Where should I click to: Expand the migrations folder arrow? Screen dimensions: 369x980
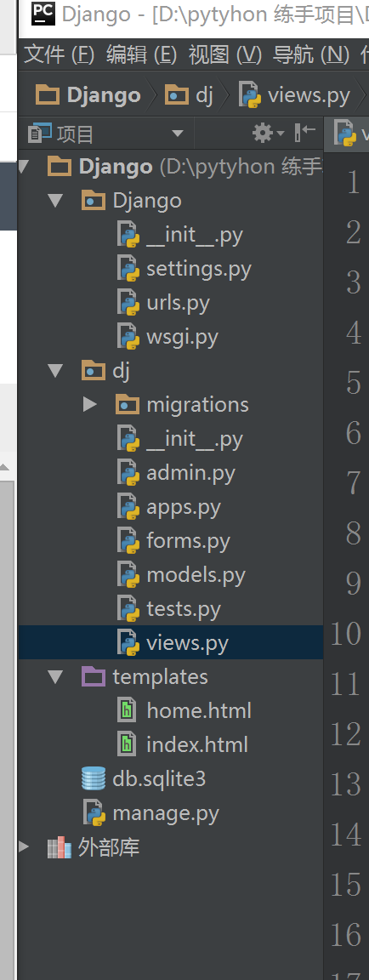[90, 404]
